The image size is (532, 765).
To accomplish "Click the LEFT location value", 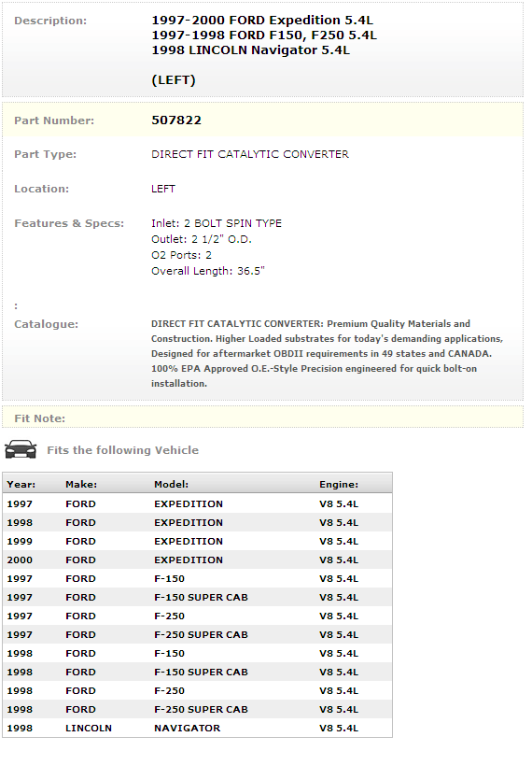I will [163, 189].
